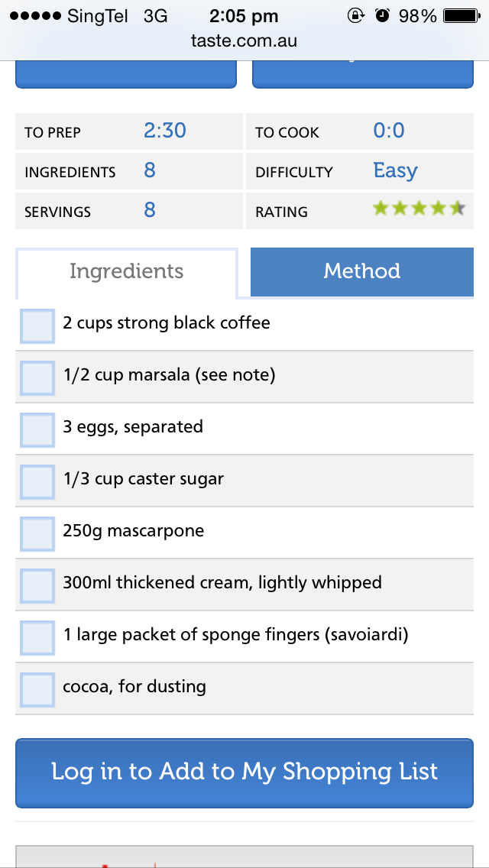This screenshot has height=868, width=489.
Task: Select the Ingredients tab
Action: pyautogui.click(x=127, y=271)
